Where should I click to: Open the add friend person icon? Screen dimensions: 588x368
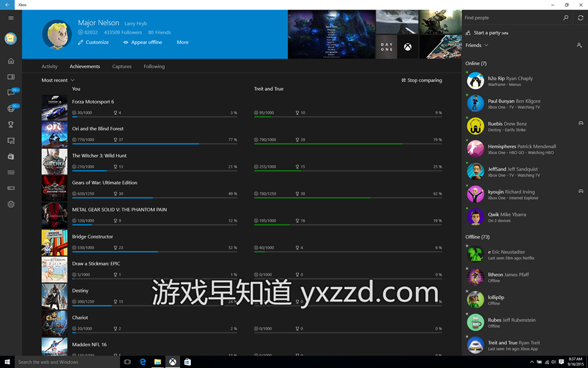pos(579,45)
